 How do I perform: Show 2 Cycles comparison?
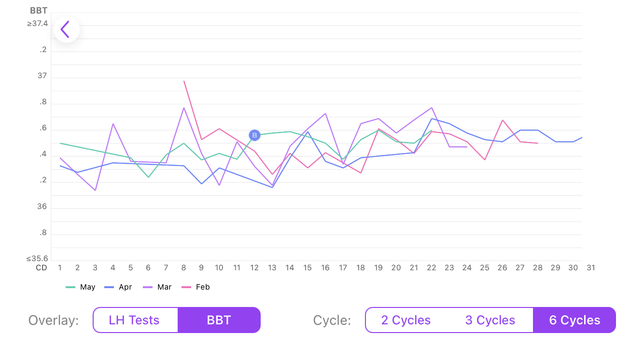[x=406, y=320]
